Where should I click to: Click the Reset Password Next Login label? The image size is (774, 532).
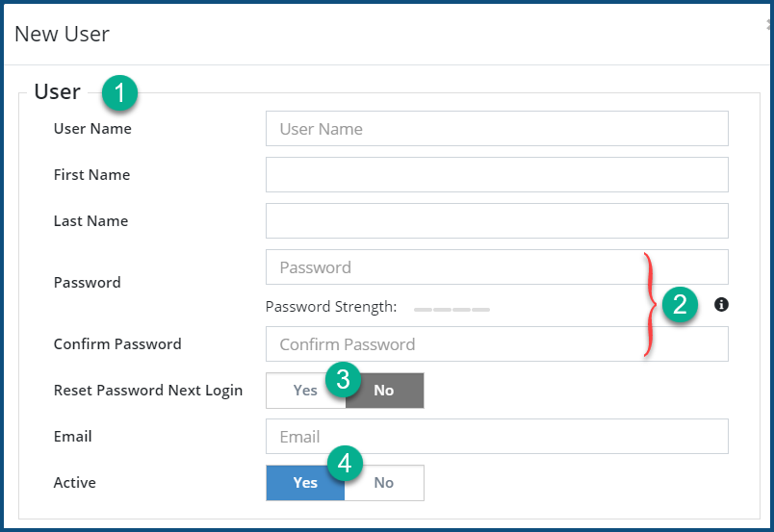[148, 391]
